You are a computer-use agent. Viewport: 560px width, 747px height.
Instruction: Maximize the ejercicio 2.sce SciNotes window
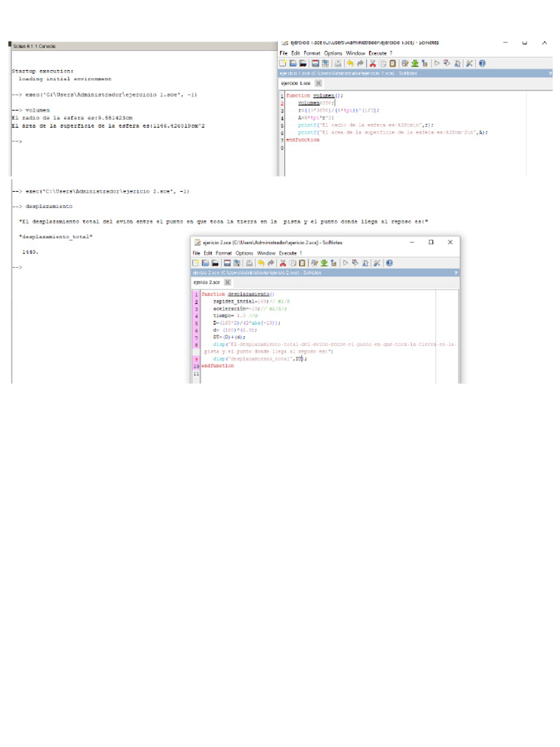pyautogui.click(x=431, y=242)
